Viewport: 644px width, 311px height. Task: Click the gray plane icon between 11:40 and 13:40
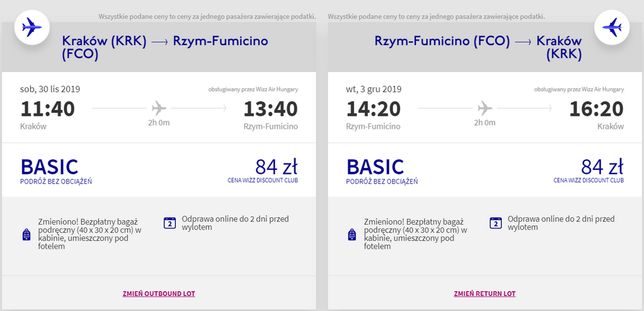click(159, 108)
